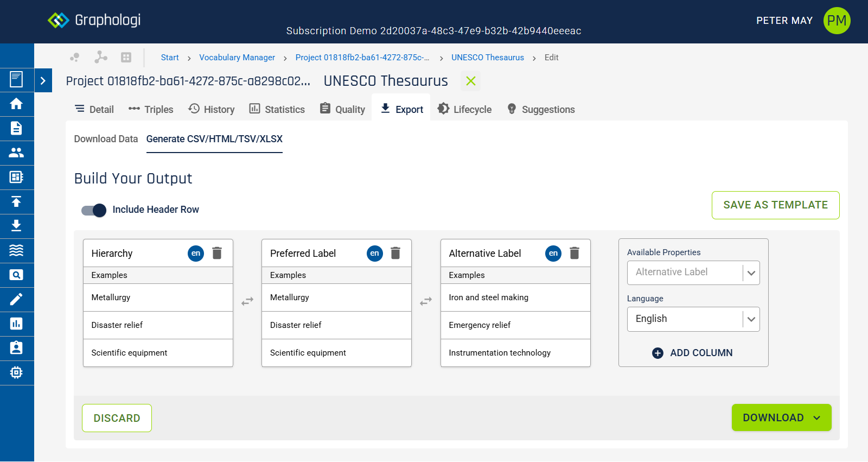Click the Project title heading

(x=188, y=81)
